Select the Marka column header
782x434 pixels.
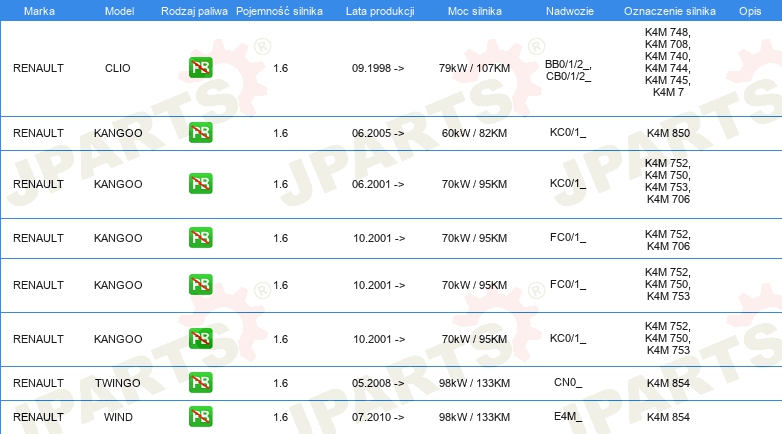point(39,11)
